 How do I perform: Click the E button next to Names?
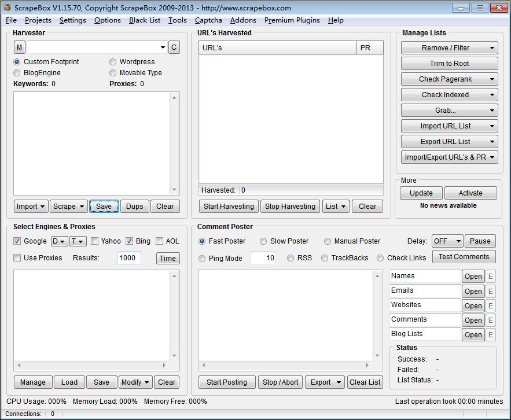[491, 277]
